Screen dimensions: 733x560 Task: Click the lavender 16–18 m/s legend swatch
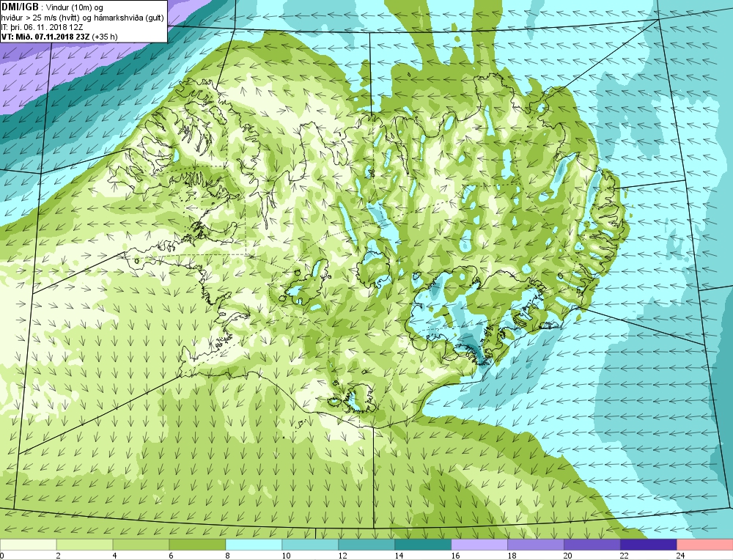pyautogui.click(x=479, y=545)
